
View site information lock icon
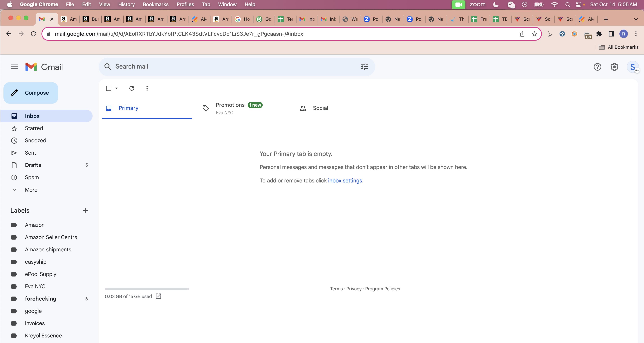(49, 34)
